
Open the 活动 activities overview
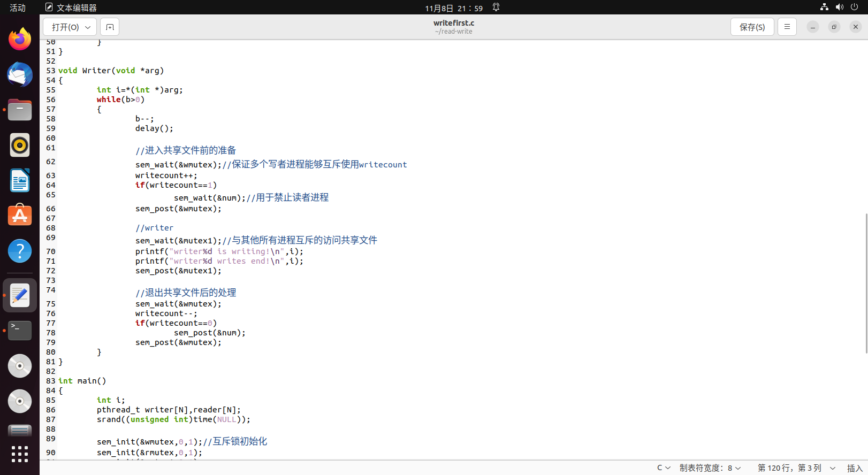(18, 7)
